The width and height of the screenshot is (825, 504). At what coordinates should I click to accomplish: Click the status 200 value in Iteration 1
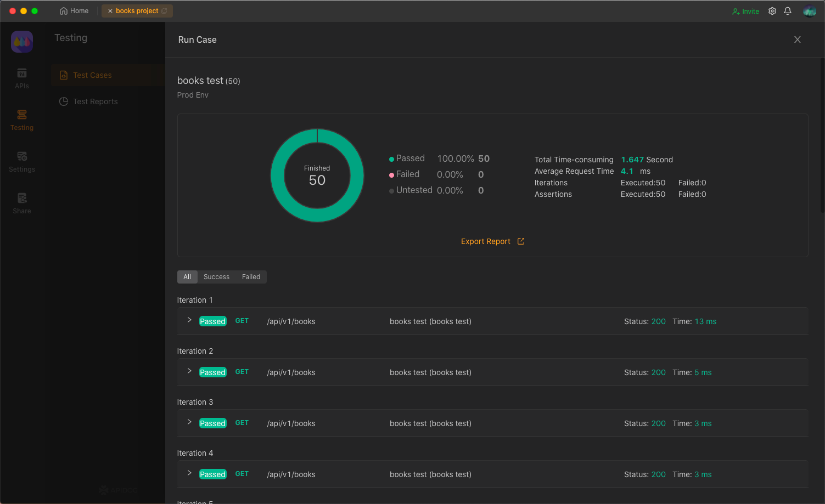click(x=659, y=321)
